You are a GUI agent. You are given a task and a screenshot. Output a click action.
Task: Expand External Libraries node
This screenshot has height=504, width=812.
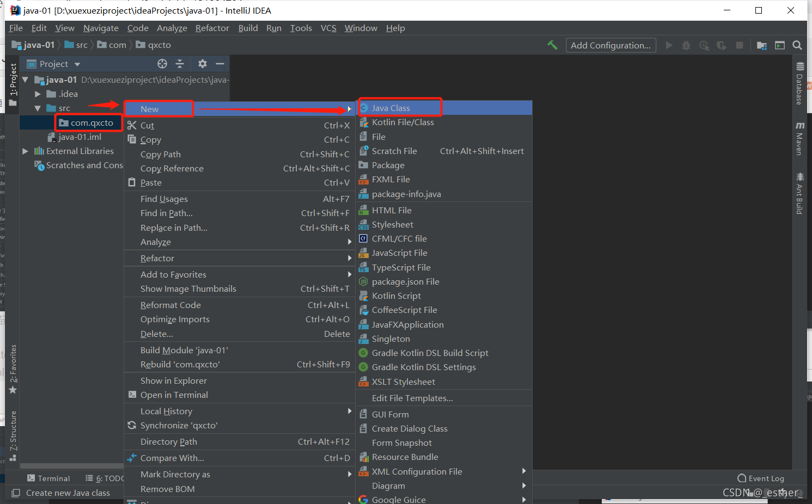pos(25,151)
